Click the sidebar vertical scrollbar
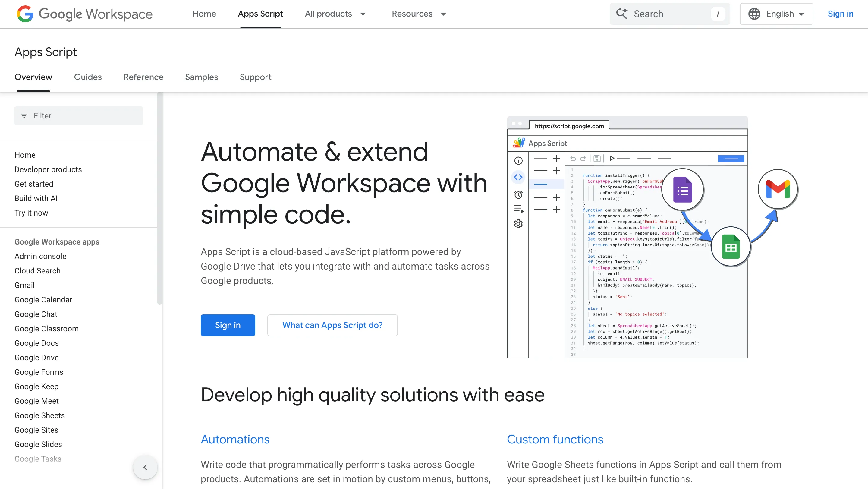Image resolution: width=868 pixels, height=489 pixels. coord(160,199)
